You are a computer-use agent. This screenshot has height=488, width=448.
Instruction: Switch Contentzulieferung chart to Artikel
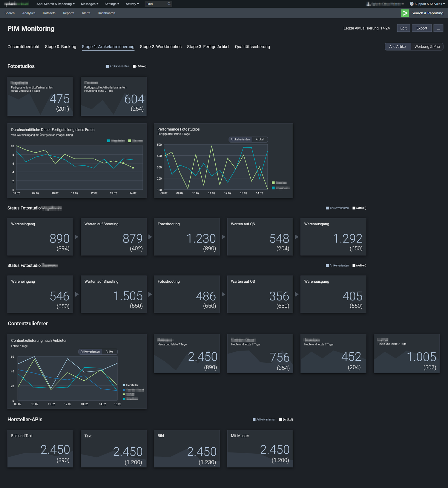109,351
